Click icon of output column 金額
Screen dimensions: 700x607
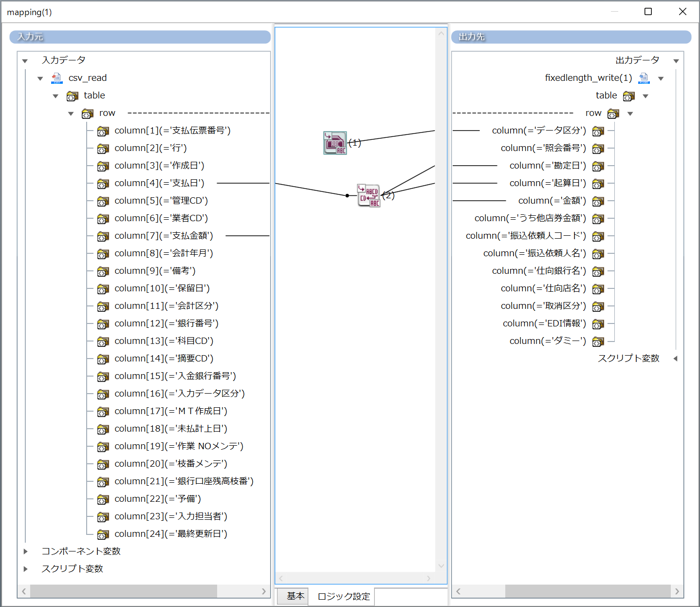tap(598, 201)
